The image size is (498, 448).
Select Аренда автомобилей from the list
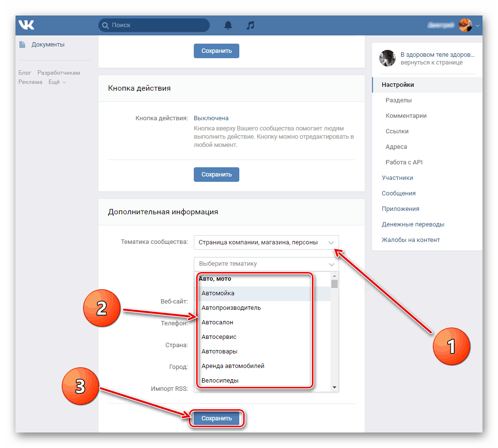262,366
